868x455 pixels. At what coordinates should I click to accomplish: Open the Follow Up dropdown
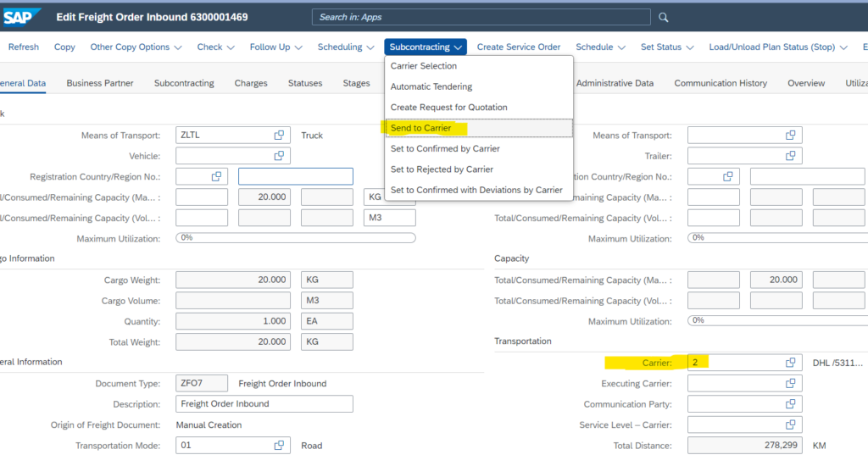point(275,47)
